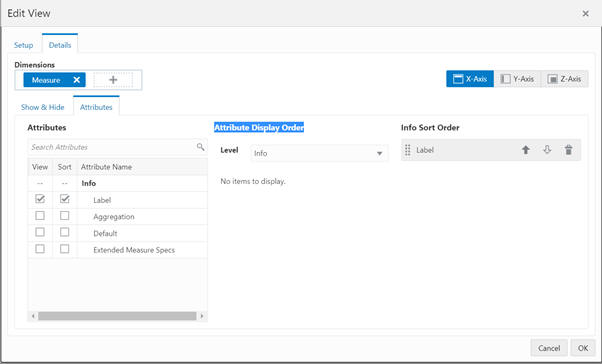The height and width of the screenshot is (364, 602).
Task: Move Label down in Info Sort Order
Action: tap(547, 150)
